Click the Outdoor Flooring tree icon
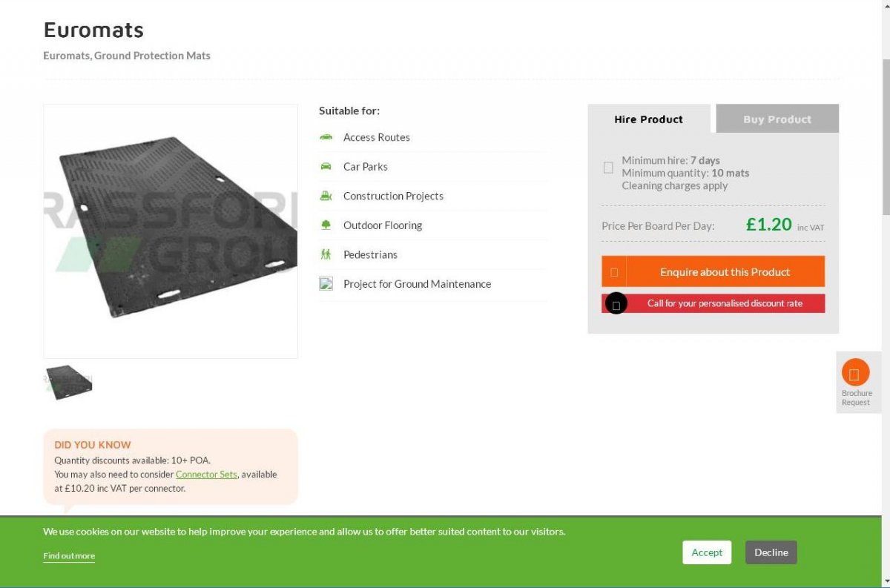Screen dimensions: 890x588 point(326,225)
